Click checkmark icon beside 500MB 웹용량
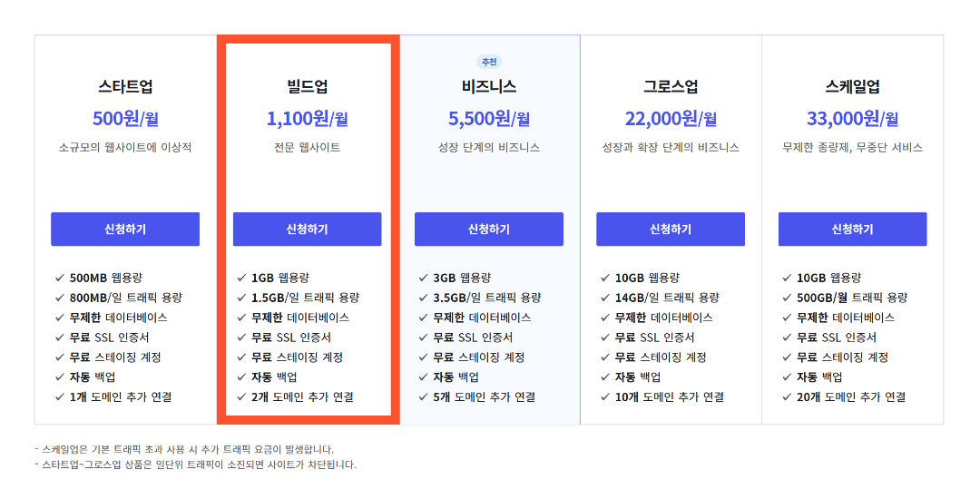 point(60,278)
